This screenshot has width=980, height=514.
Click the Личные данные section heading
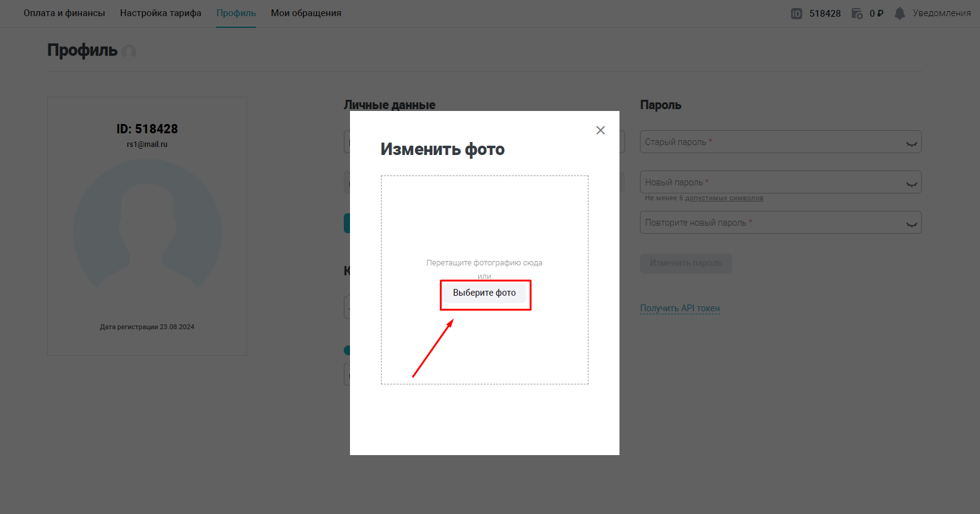390,105
